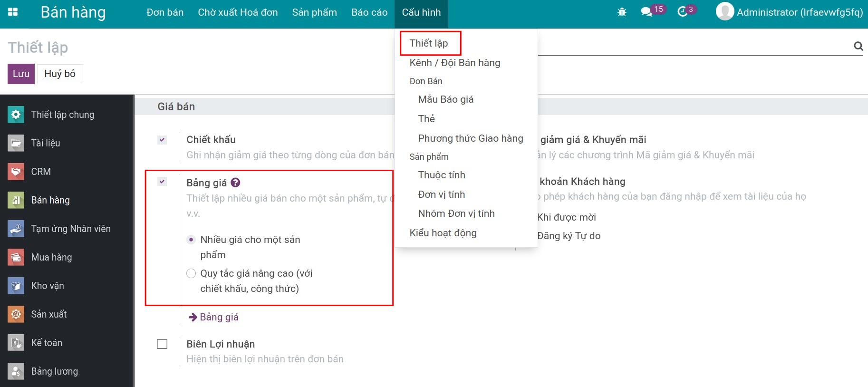
Task: Open the Báo cáo menu
Action: point(369,12)
